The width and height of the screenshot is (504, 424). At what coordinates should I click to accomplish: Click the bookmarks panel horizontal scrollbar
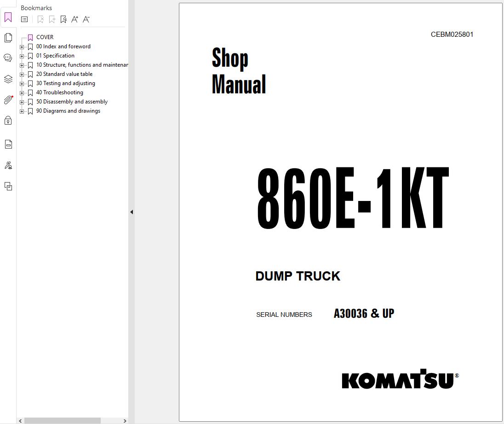[62, 420]
